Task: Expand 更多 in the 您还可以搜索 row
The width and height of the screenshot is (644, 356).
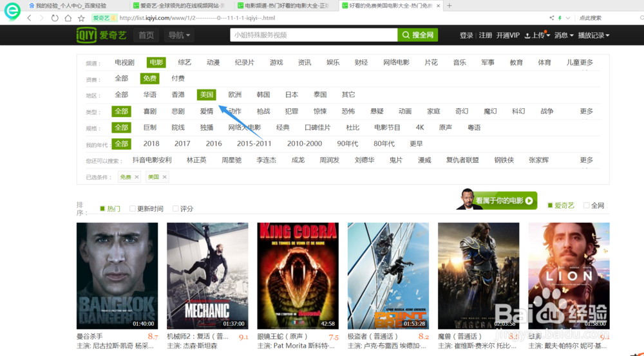Action: tap(587, 160)
